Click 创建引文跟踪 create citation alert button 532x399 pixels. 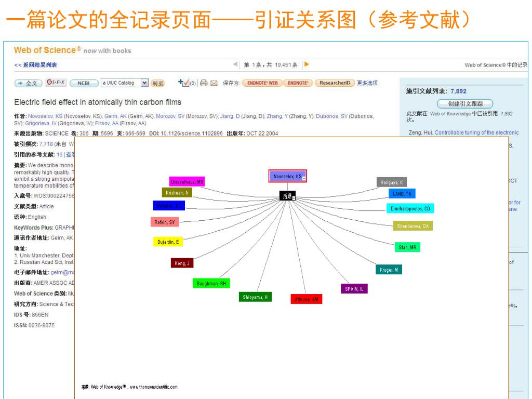[465, 103]
